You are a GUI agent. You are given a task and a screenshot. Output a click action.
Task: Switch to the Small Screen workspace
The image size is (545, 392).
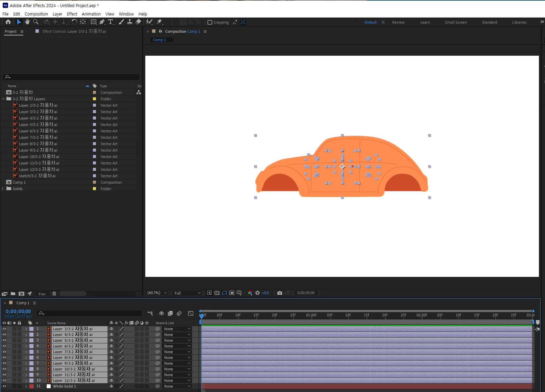pos(455,22)
